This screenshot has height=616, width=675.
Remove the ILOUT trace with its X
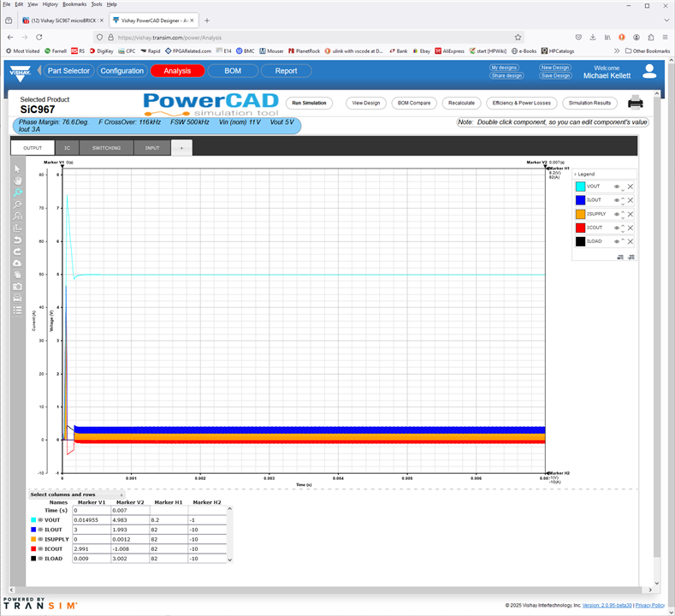[x=631, y=200]
